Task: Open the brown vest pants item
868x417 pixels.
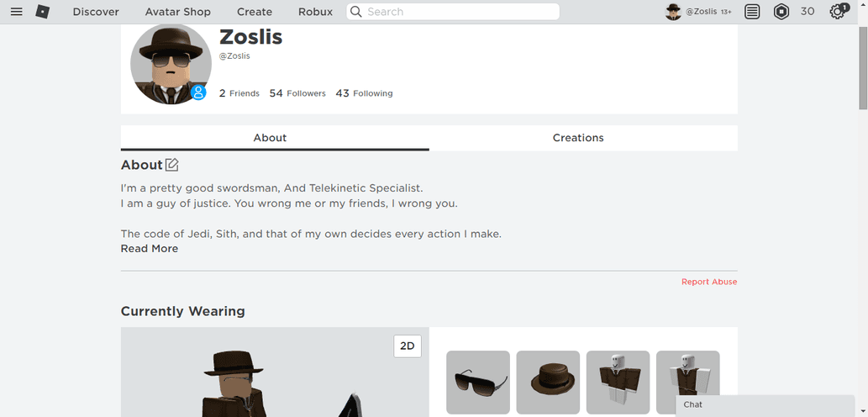Action: (x=688, y=383)
